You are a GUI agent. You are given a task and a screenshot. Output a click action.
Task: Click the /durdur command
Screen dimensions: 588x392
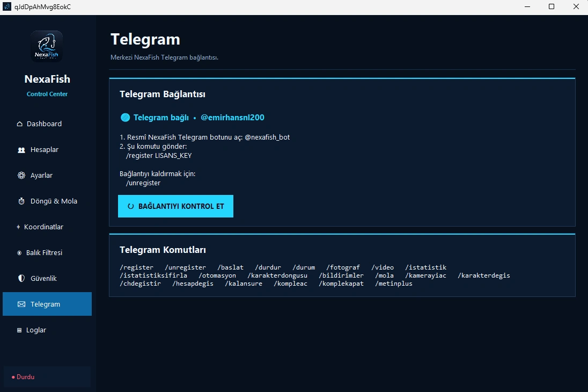point(268,267)
